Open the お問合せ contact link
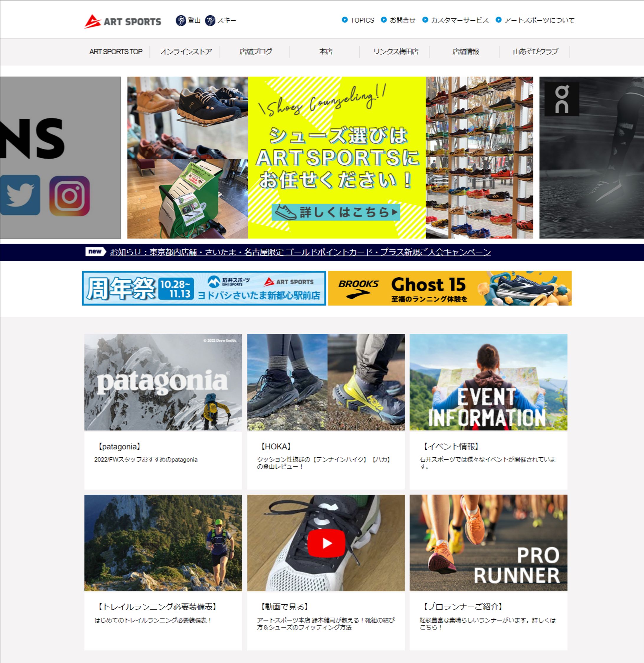 [x=402, y=20]
